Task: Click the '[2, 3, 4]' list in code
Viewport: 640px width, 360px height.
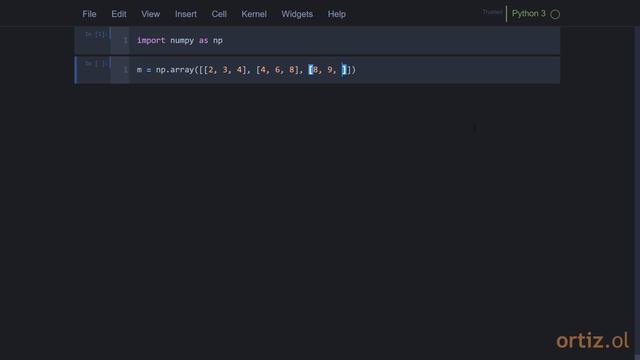Action: coord(224,70)
